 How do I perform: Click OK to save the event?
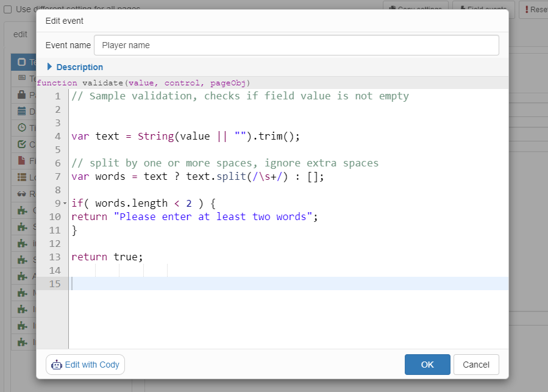427,365
